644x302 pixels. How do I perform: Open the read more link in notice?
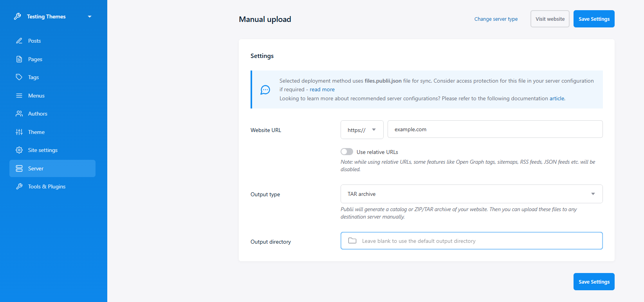322,89
